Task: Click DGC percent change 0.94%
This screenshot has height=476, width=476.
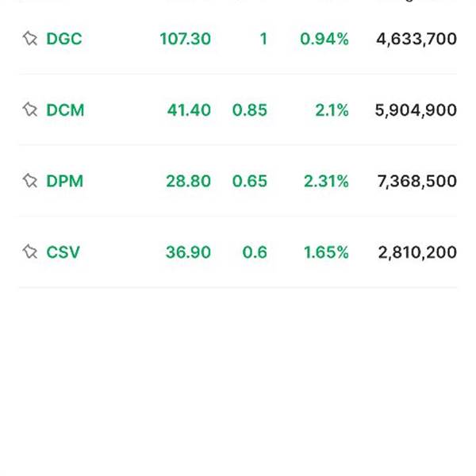Action: [324, 39]
